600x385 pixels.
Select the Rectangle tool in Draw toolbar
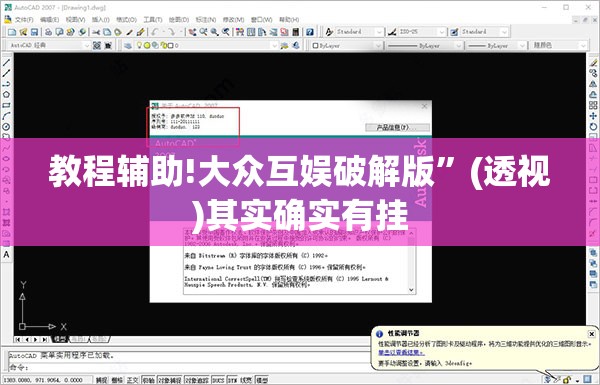[x=7, y=105]
